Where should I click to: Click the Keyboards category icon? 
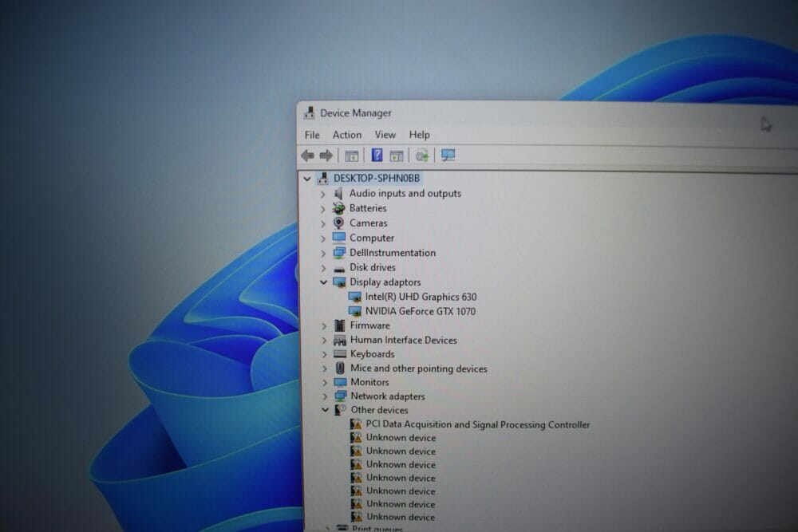coord(339,354)
